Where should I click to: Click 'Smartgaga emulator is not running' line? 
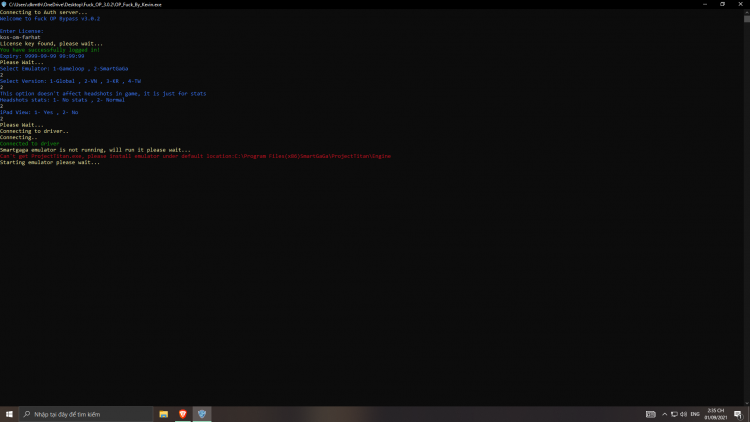[95, 150]
